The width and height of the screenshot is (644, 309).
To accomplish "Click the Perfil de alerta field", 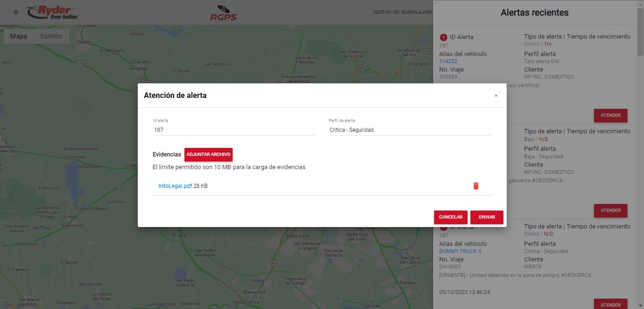I will [410, 130].
